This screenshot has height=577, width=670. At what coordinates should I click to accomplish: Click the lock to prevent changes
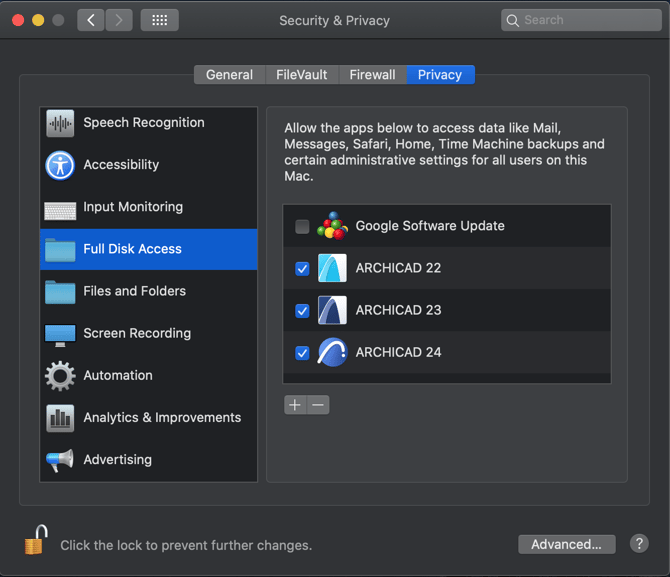click(35, 541)
